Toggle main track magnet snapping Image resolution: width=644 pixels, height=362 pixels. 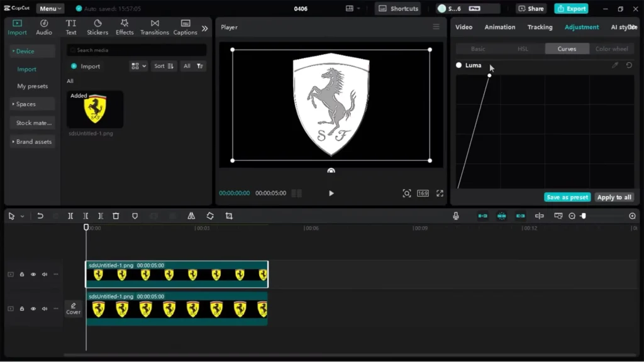(483, 216)
